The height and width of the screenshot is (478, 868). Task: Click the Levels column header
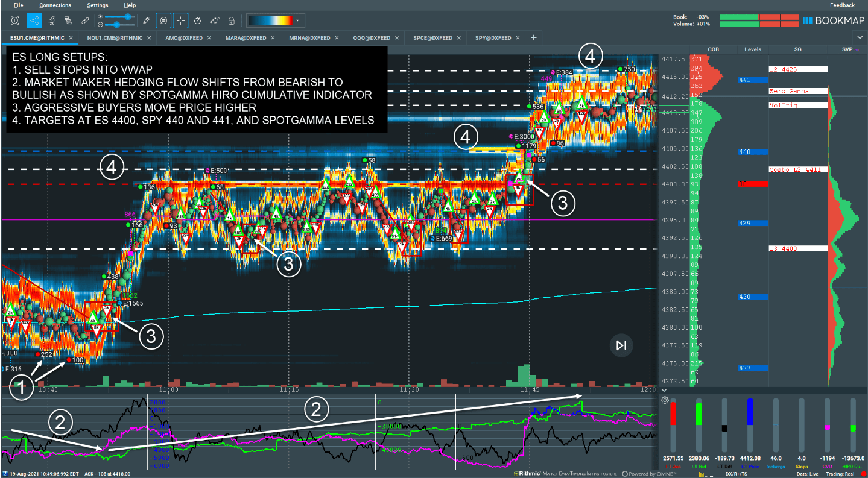753,49
